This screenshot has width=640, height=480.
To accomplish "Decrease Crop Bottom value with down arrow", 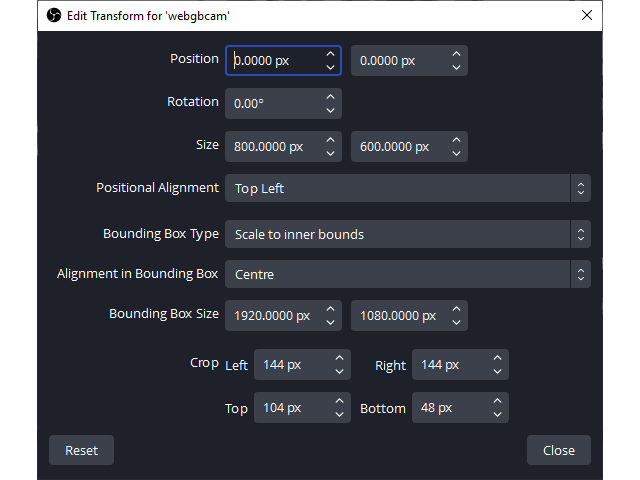I will (x=497, y=414).
